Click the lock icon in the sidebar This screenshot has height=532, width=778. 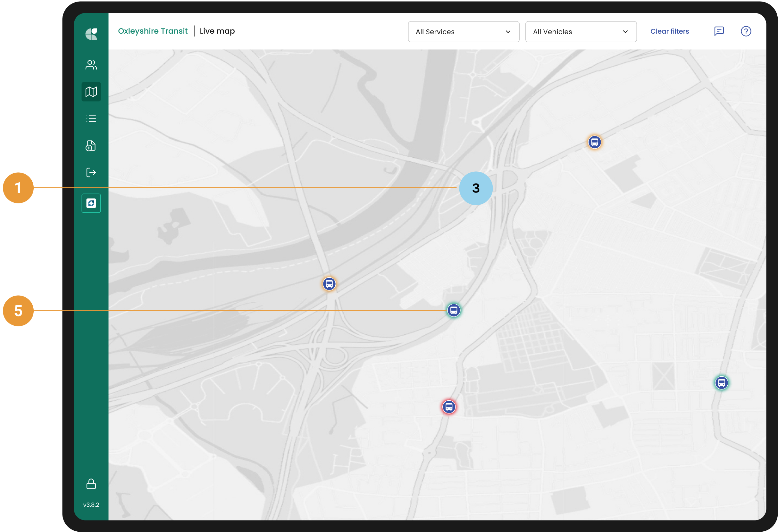tap(91, 484)
